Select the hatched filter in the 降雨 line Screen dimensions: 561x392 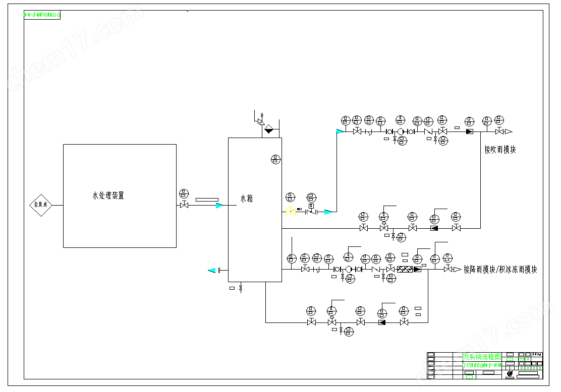[405, 270]
